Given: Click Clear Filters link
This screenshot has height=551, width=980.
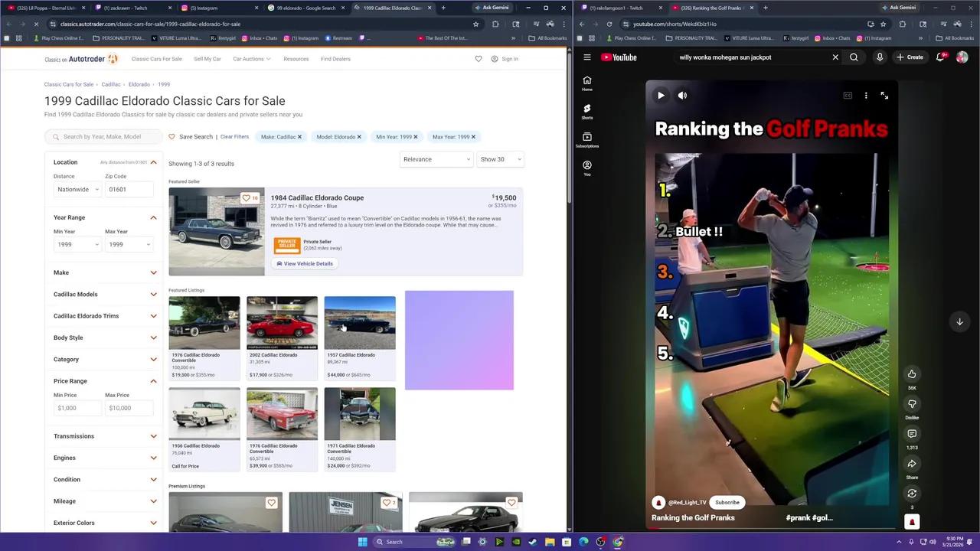Looking at the screenshot, I should click(234, 137).
